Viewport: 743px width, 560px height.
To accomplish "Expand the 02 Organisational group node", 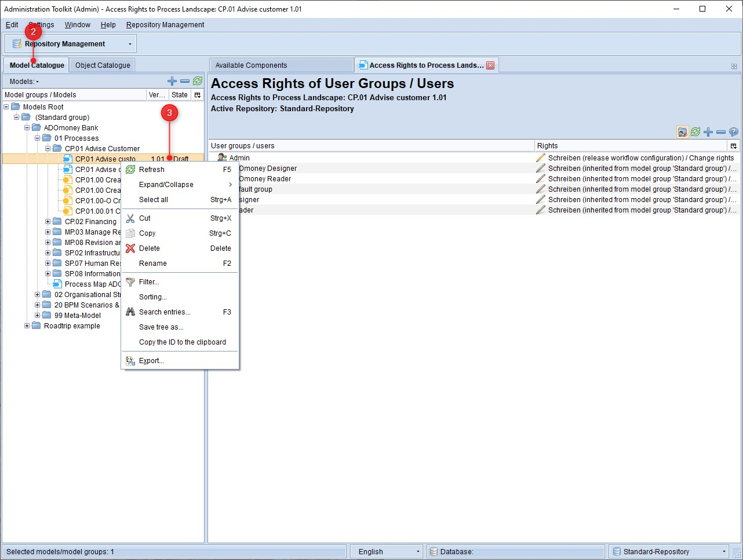I will pyautogui.click(x=37, y=295).
